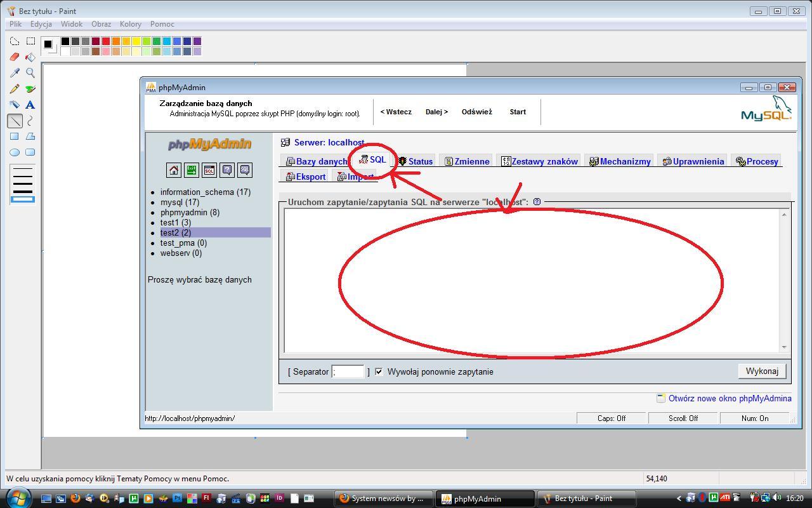Switch to the Bazy danych tab
Viewport: 812px width, 508px height.
pos(317,161)
